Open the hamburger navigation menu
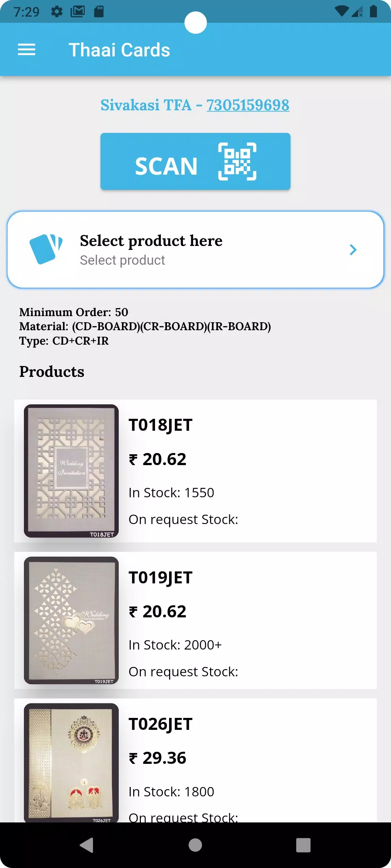This screenshot has width=391, height=868. click(27, 50)
